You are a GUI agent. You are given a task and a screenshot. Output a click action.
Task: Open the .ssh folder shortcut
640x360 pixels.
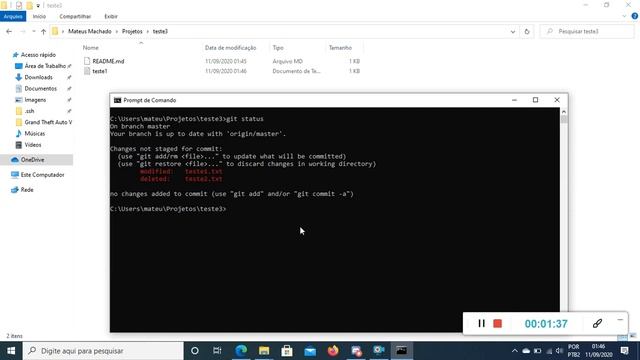click(29, 111)
